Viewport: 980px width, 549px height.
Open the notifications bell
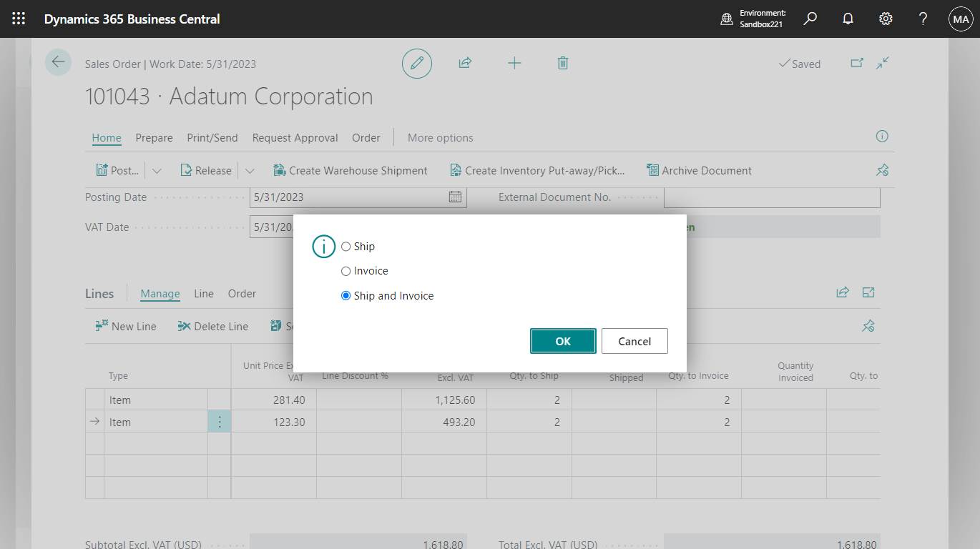coord(848,19)
